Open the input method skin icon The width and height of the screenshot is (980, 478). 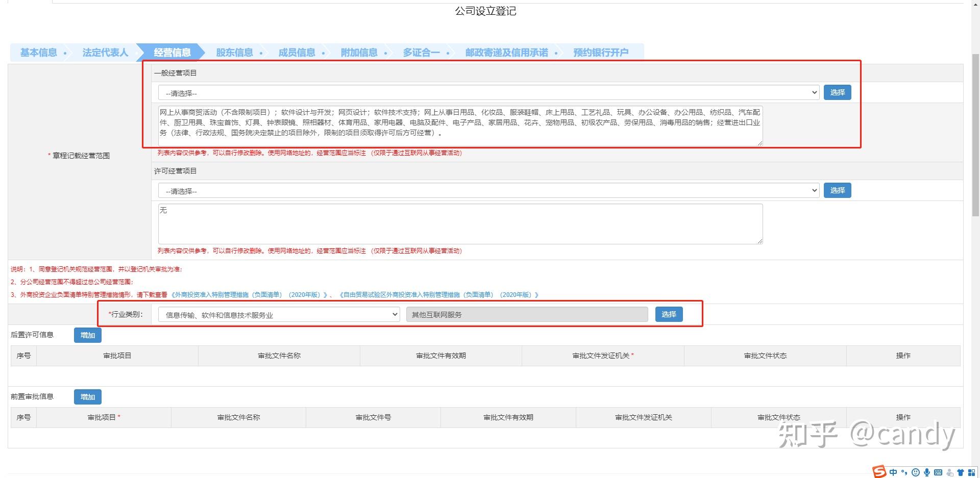961,472
